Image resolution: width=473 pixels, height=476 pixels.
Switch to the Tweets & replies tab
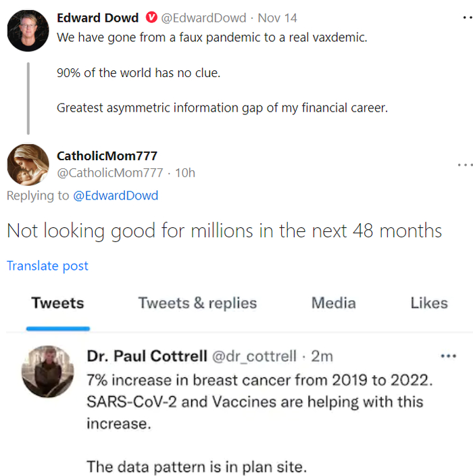coord(197,303)
